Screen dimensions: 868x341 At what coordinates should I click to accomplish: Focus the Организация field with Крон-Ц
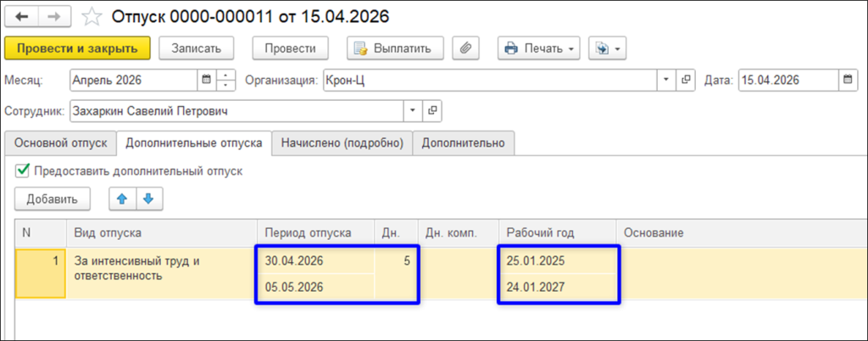490,80
